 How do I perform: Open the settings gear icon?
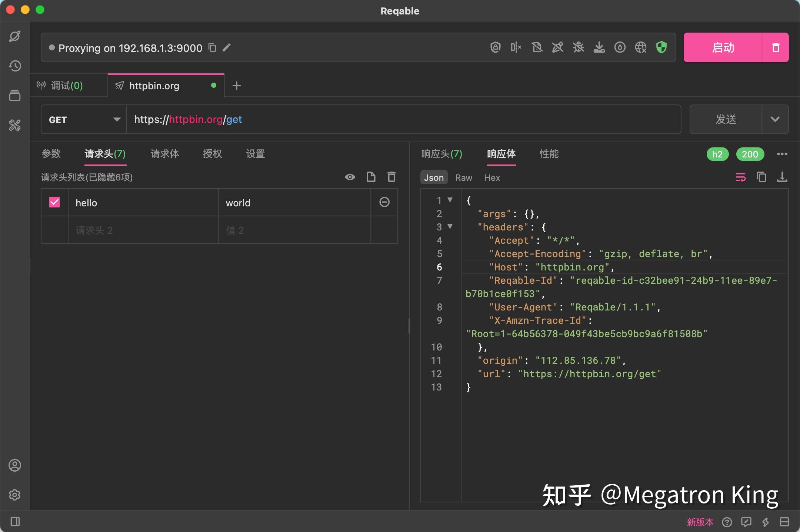click(15, 495)
